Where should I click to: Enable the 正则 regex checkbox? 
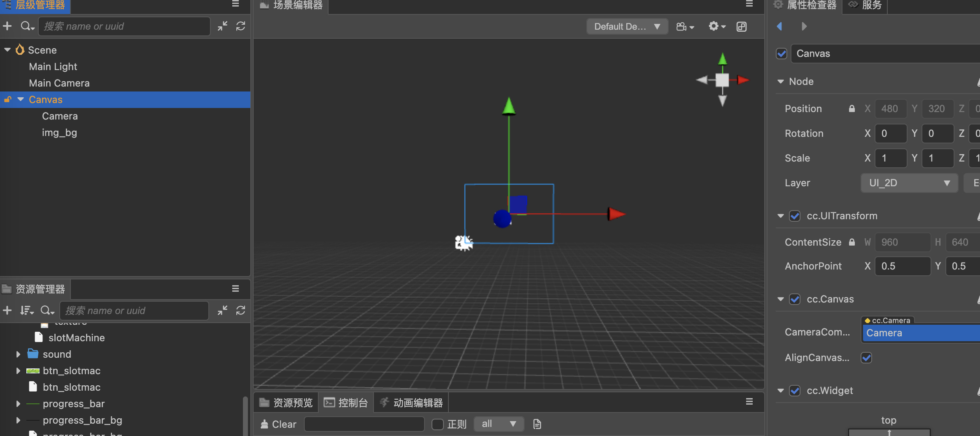(x=437, y=424)
